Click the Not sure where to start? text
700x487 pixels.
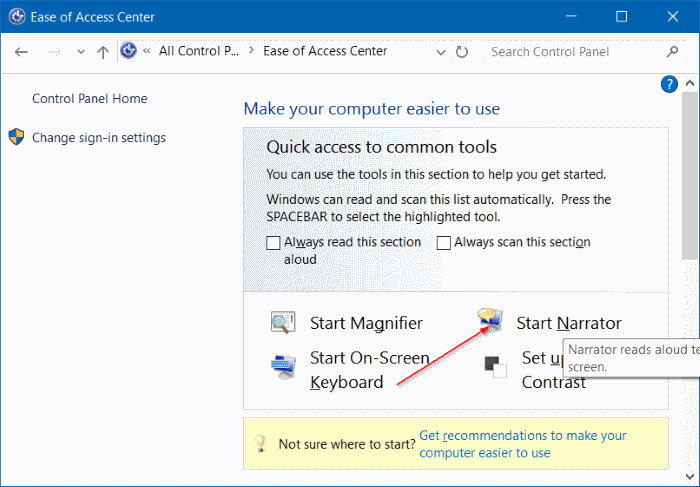[347, 444]
